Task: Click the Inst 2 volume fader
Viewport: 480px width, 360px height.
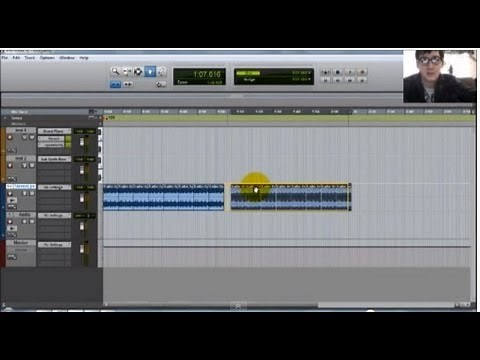Action: coord(82,170)
